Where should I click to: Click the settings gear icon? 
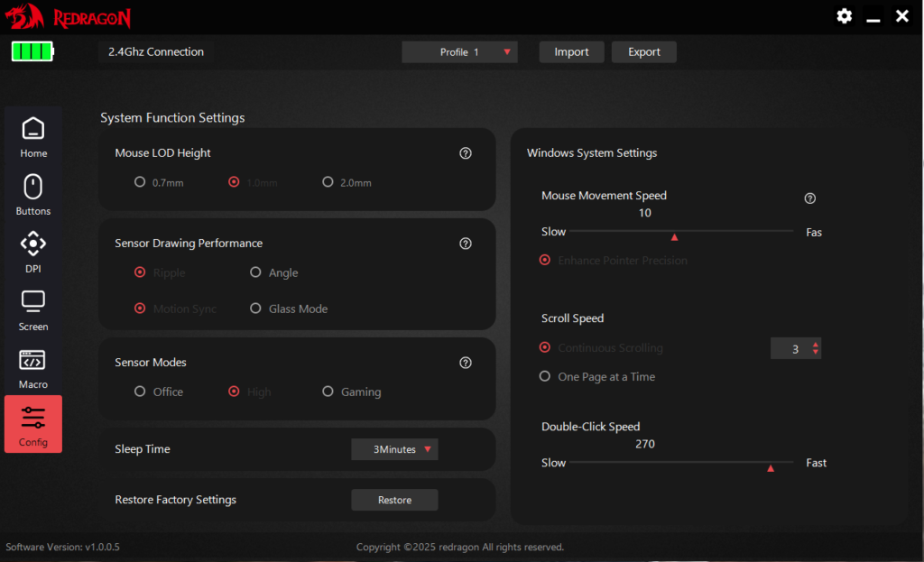point(844,16)
